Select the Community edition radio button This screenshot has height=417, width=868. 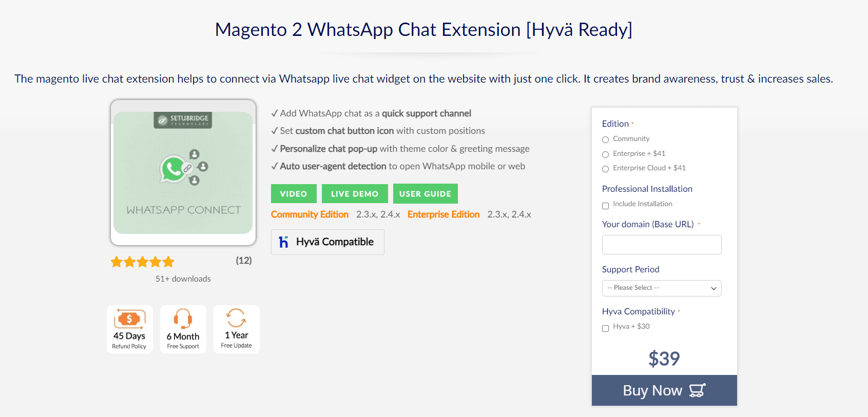click(x=605, y=140)
